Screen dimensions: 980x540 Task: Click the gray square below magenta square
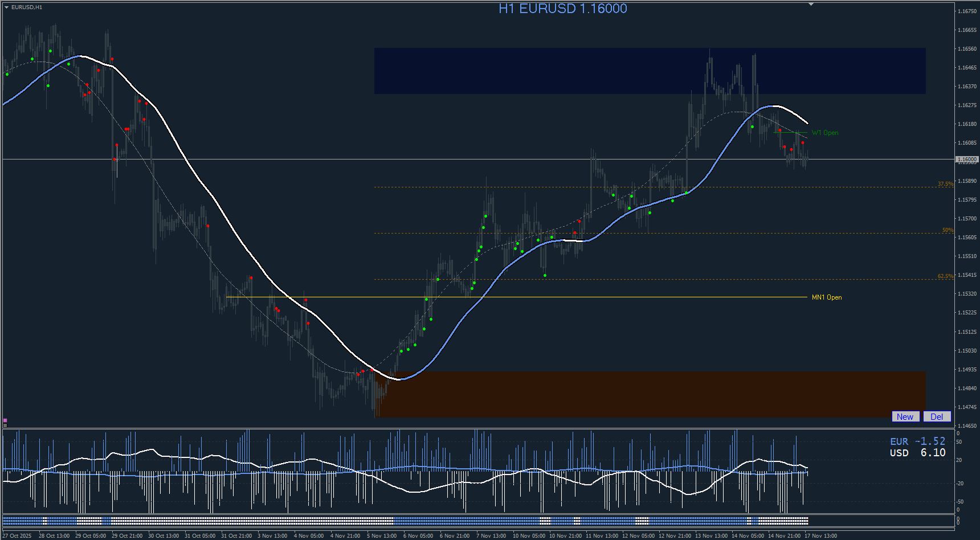[x=5, y=425]
